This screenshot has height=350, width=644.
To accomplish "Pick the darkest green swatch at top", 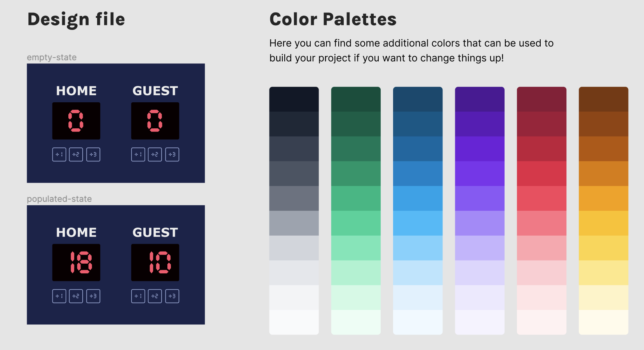I will [356, 99].
